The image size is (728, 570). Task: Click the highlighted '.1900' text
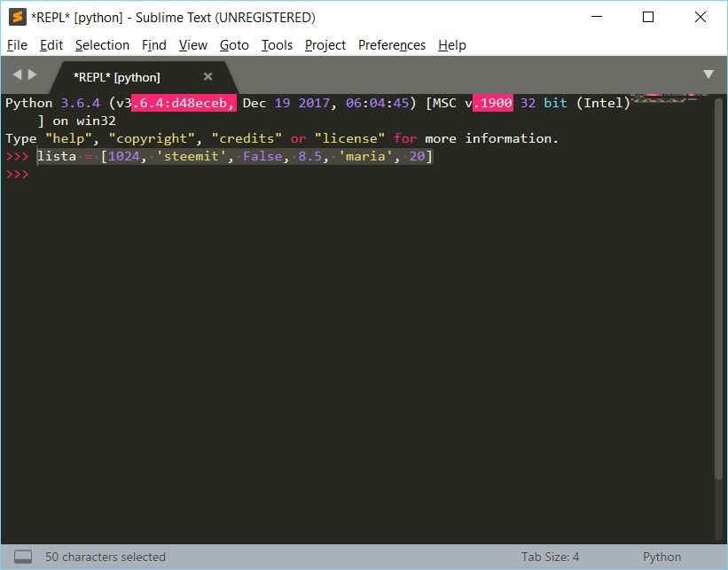coord(493,103)
